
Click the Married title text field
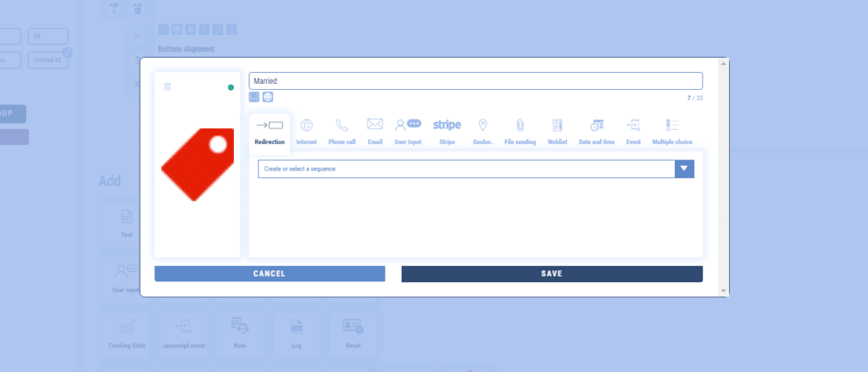pyautogui.click(x=475, y=81)
